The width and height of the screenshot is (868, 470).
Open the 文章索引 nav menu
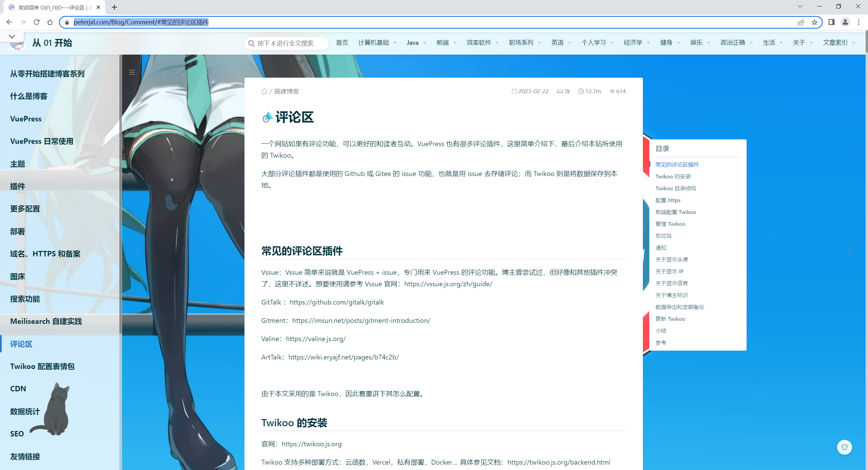pos(839,43)
